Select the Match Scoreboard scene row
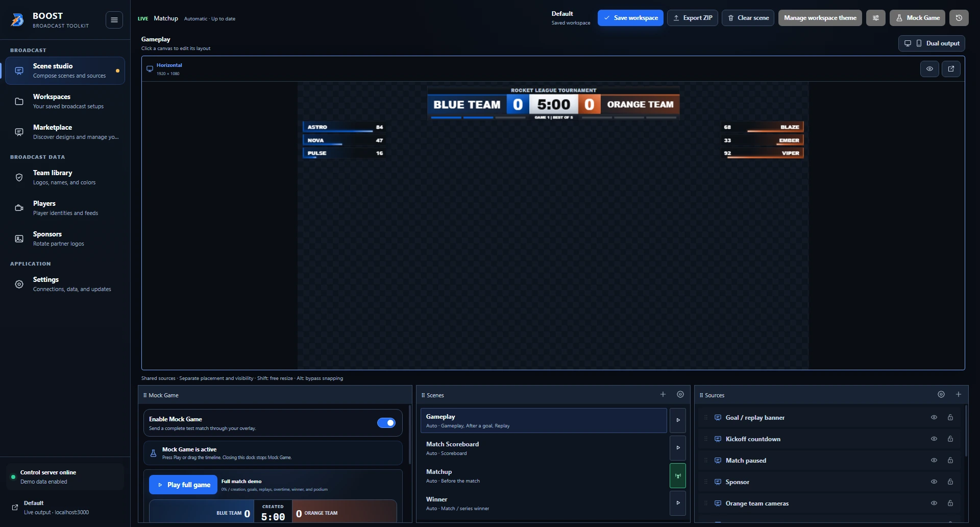The height and width of the screenshot is (527, 980). click(x=544, y=448)
